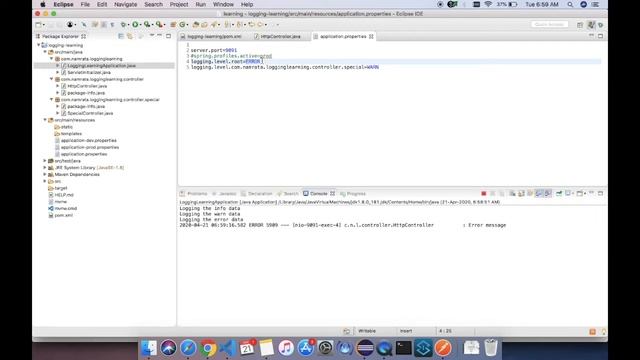Open the Debug perspective icon at top right

(x=600, y=25)
